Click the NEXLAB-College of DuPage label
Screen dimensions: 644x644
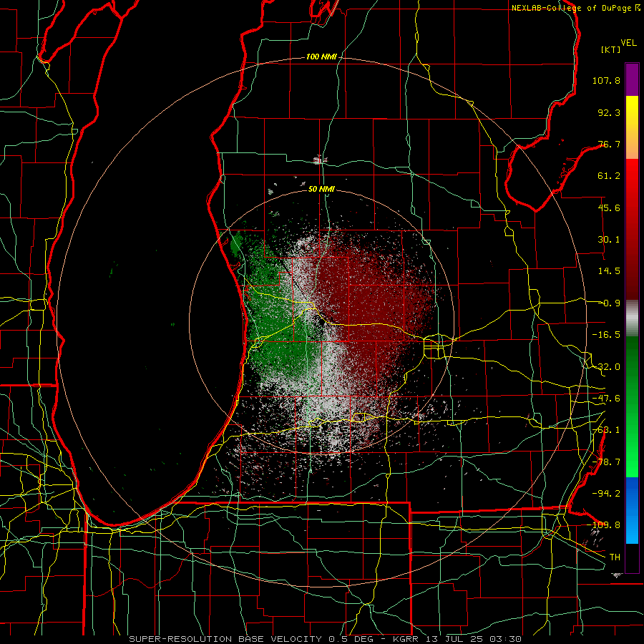pyautogui.click(x=575, y=8)
